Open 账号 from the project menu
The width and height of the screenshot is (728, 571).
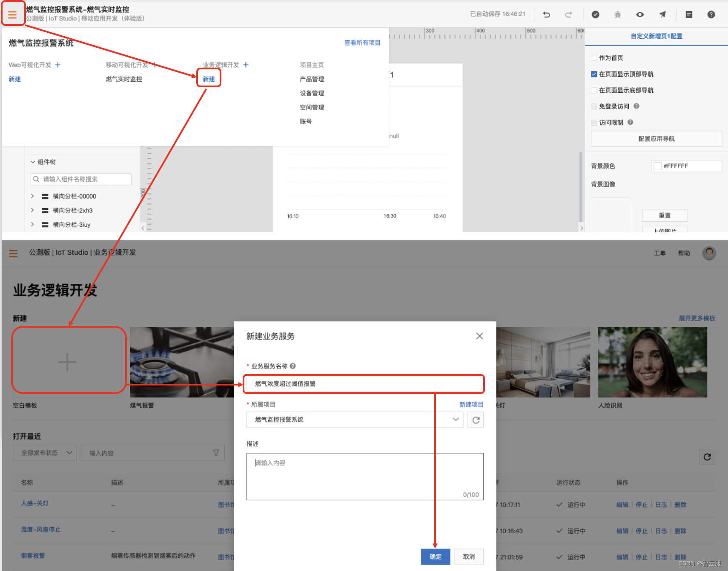click(306, 121)
